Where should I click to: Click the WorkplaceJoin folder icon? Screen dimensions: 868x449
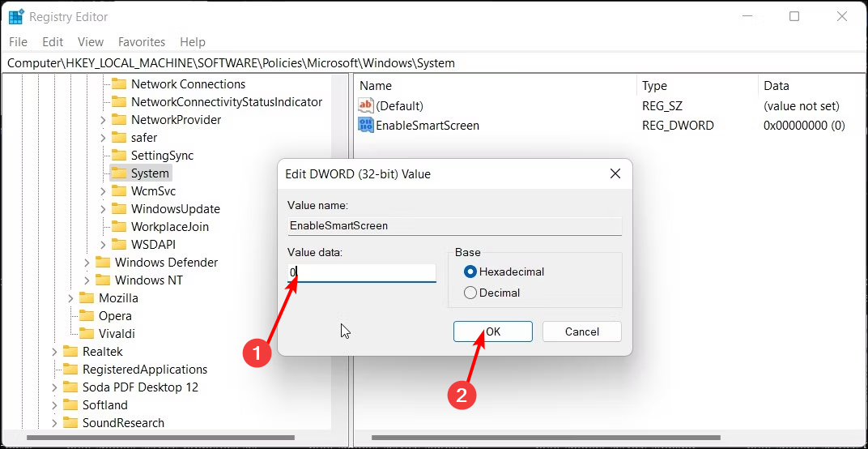(119, 227)
